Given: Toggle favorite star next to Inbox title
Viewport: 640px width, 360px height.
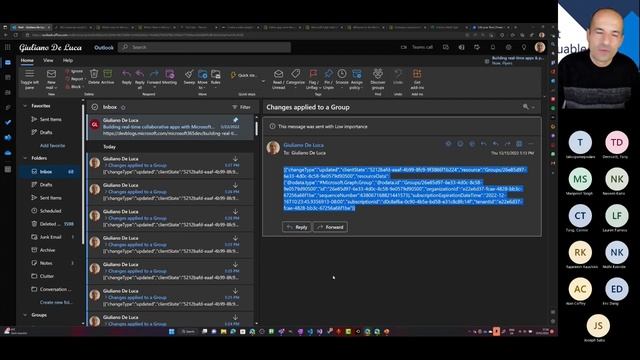Looking at the screenshot, I should pos(123,107).
